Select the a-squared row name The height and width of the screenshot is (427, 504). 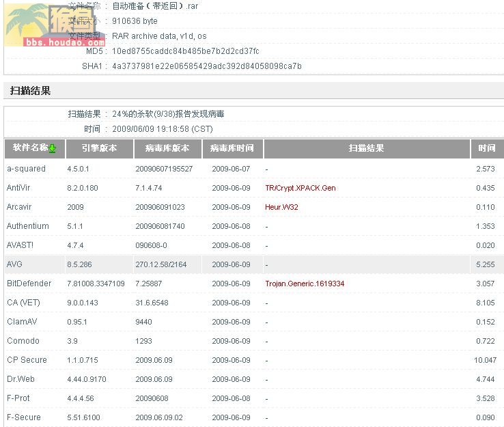(26, 169)
